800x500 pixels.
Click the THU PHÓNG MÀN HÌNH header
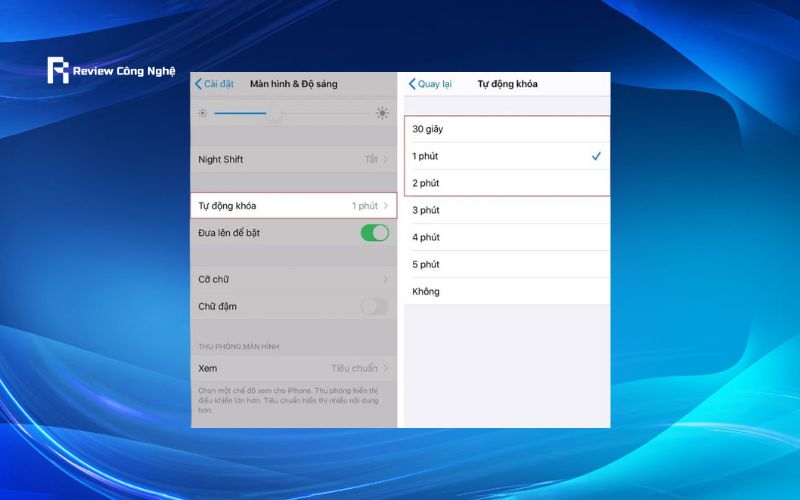[239, 346]
